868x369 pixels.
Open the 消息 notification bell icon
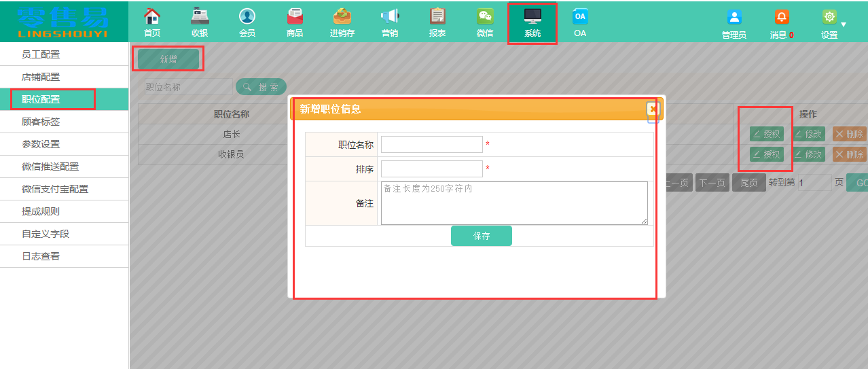click(x=782, y=18)
